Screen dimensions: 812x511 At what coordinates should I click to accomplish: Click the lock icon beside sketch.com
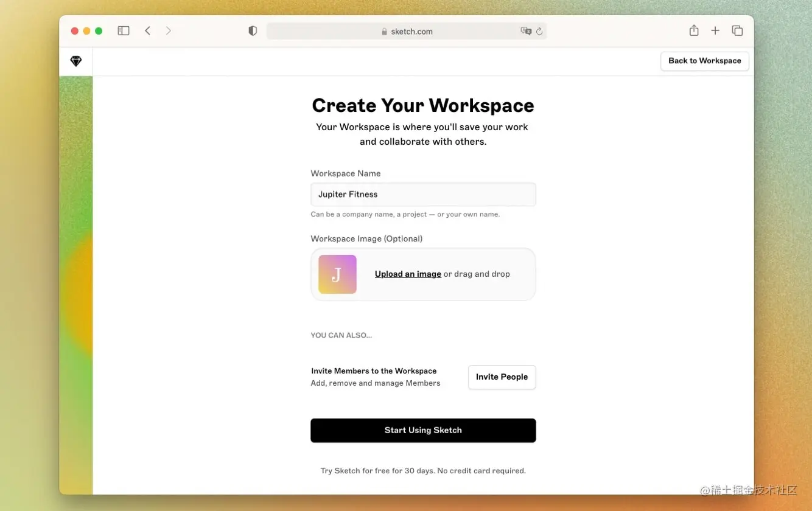(x=384, y=32)
